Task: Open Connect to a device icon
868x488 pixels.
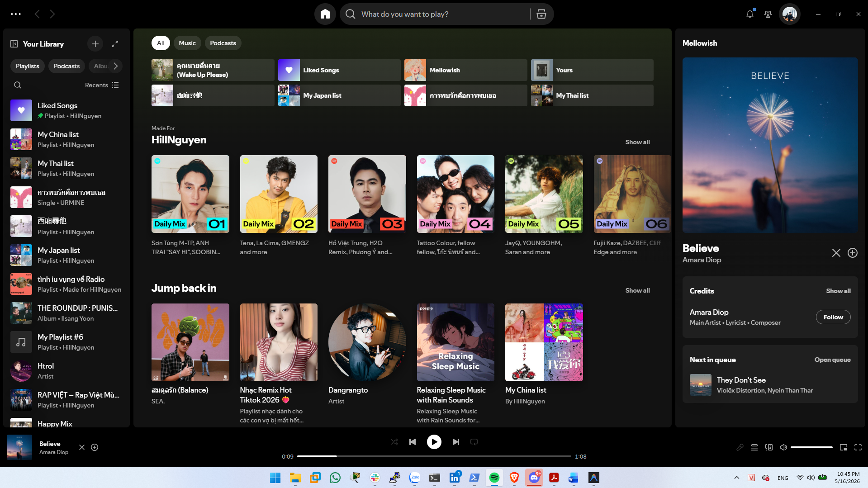Action: point(769,447)
